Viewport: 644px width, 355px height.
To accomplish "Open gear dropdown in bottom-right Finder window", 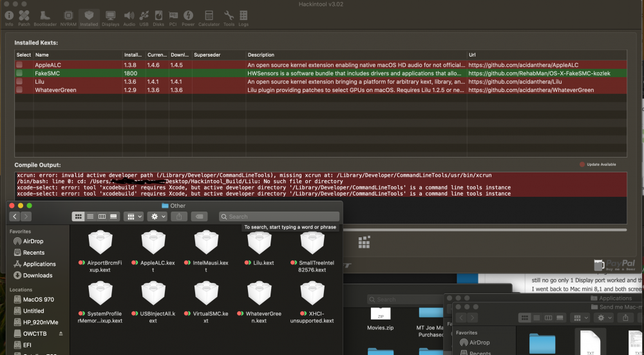I will click(x=604, y=318).
